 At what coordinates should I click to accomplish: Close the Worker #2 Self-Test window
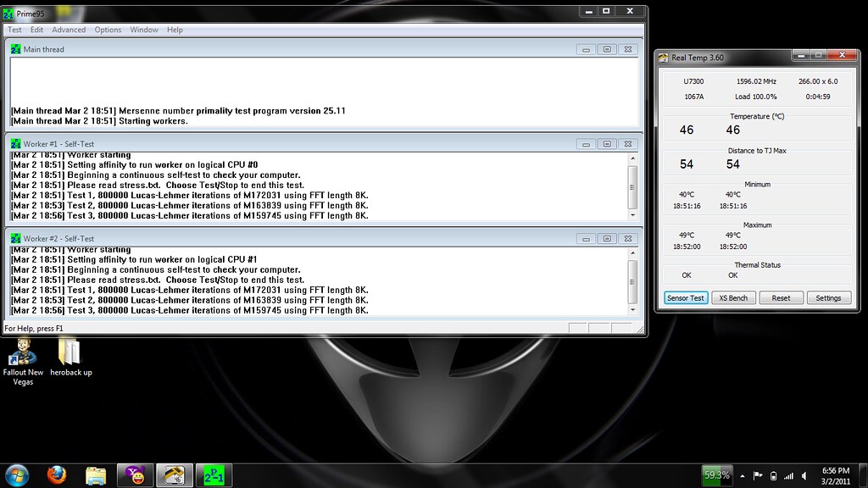(x=628, y=238)
